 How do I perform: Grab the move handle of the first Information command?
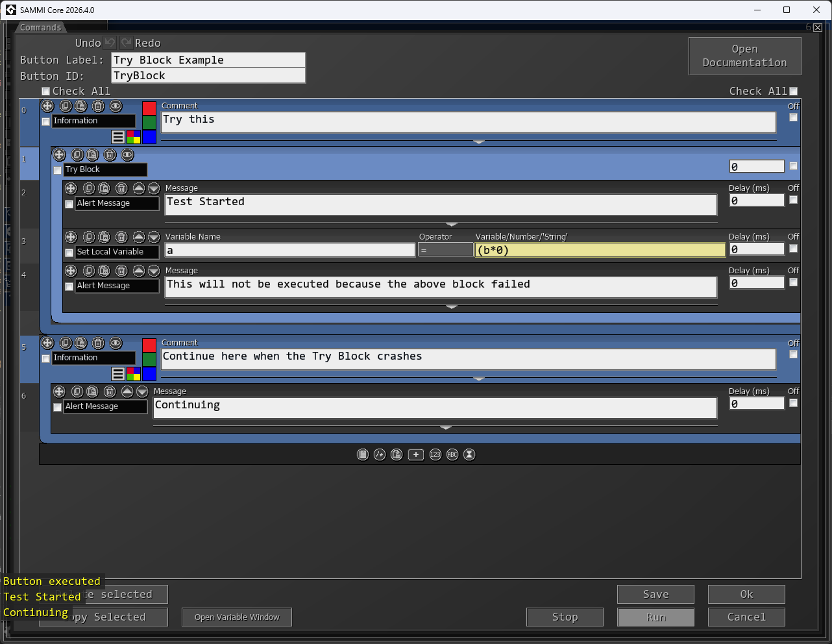[47, 106]
